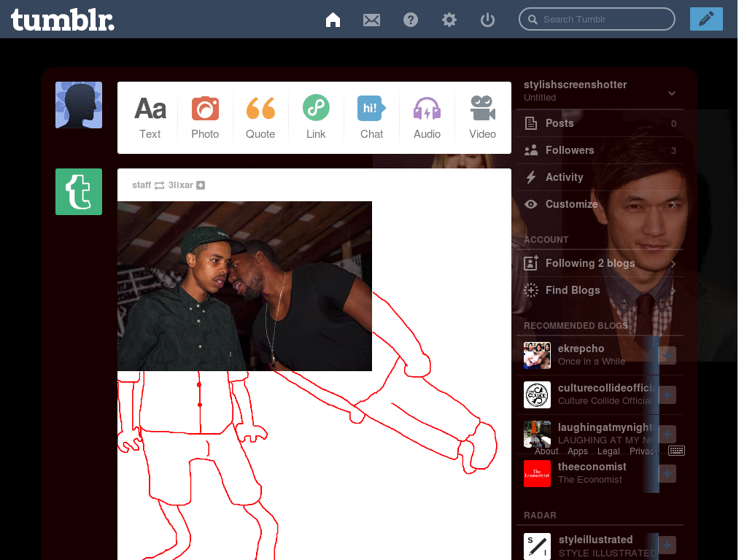The width and height of the screenshot is (747, 560).
Task: Log out using the power icon
Action: tap(487, 20)
